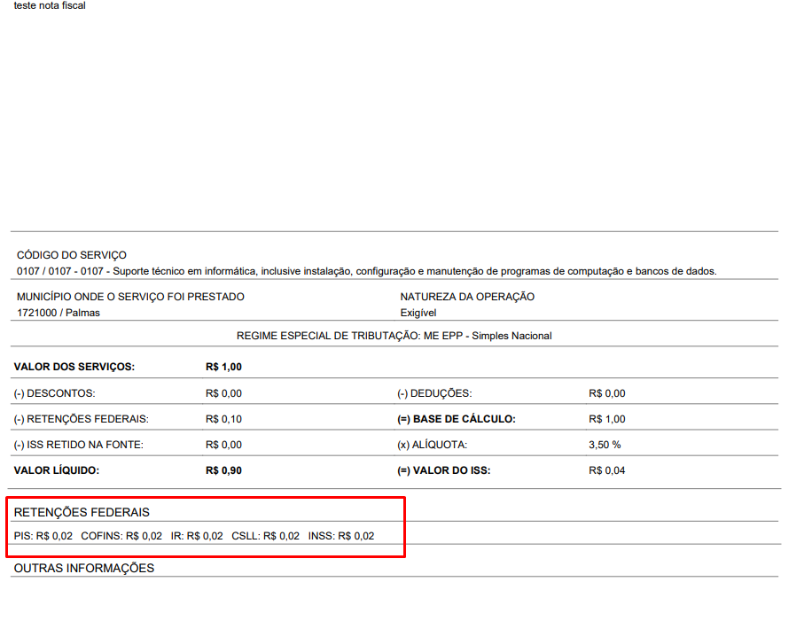Click the 'OUTRAS INFORMAÇÕES' section heading
Viewport: 812px width, 644px height.
coord(83,568)
